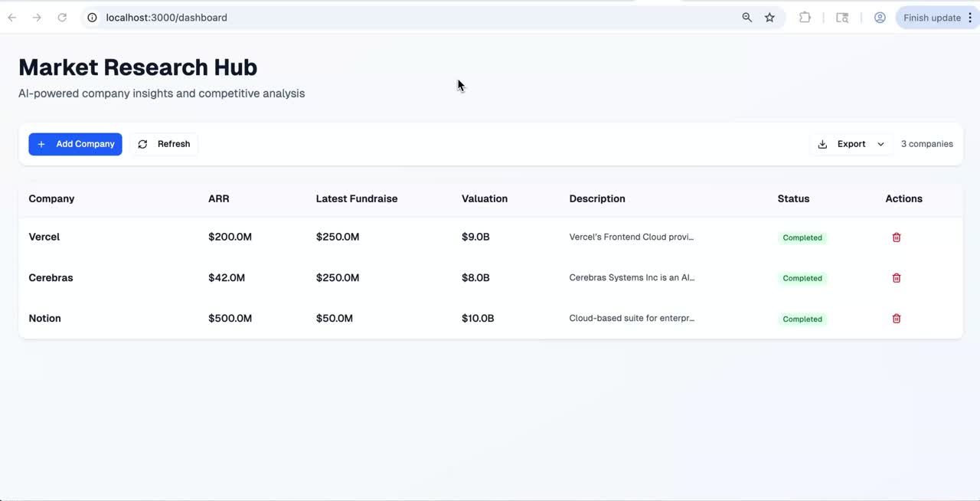Click Finish update in the browser
980x501 pixels.
click(x=932, y=18)
